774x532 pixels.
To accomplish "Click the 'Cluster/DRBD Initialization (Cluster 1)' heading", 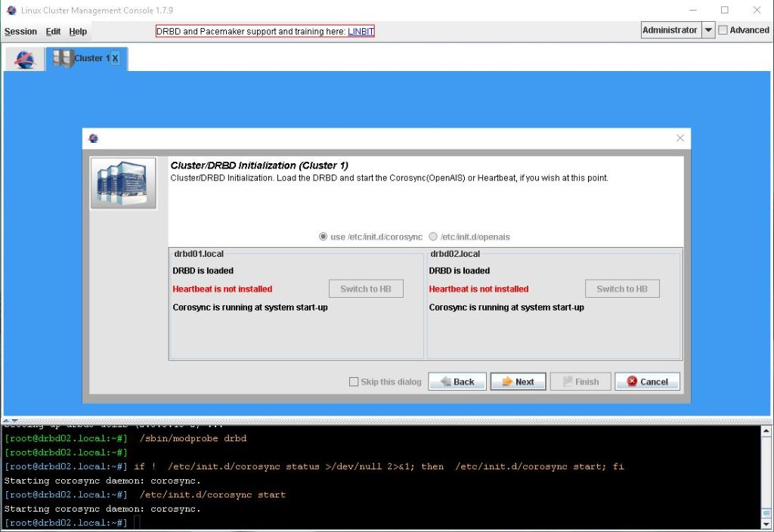I will pos(259,165).
